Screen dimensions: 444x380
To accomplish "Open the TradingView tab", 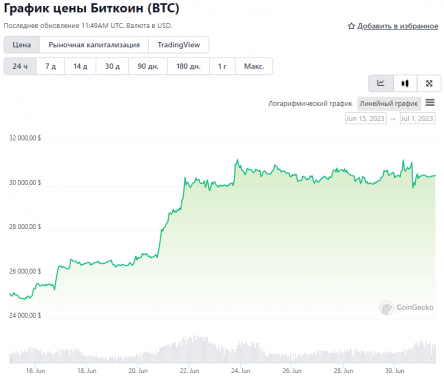I will (x=179, y=45).
